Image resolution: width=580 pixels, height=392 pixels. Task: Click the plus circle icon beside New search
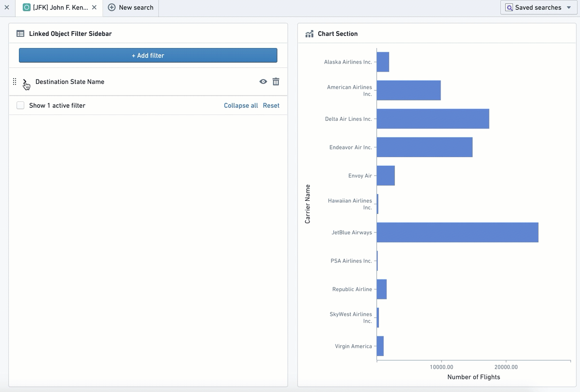coord(112,7)
